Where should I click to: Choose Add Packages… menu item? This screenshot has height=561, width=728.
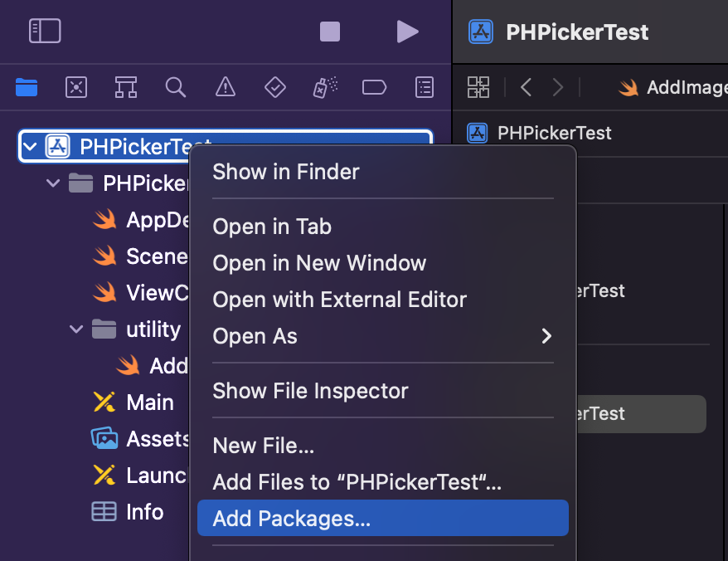[383, 518]
